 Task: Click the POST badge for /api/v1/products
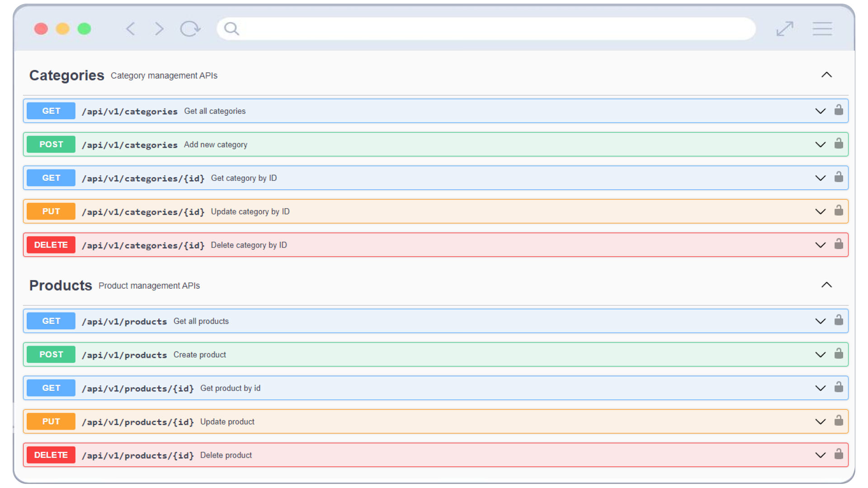click(x=51, y=355)
